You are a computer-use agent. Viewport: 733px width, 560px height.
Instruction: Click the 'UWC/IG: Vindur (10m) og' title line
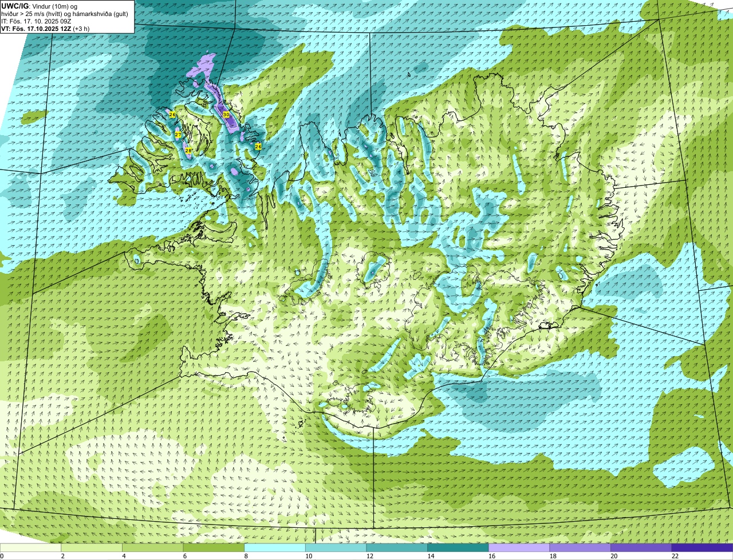click(x=40, y=6)
